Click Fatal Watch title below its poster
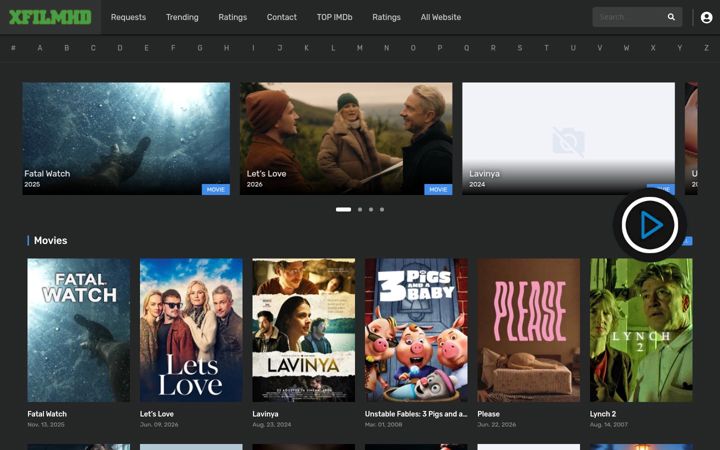This screenshot has height=450, width=720. (47, 414)
